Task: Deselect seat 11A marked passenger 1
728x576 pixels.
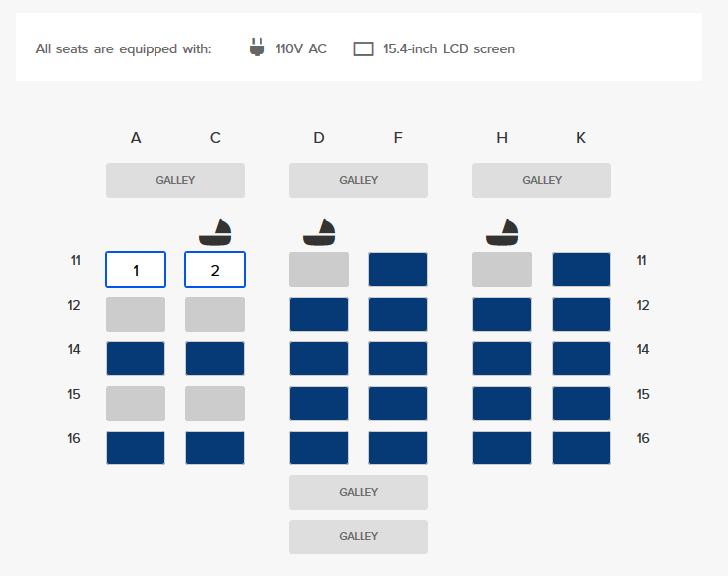Action: point(136,270)
